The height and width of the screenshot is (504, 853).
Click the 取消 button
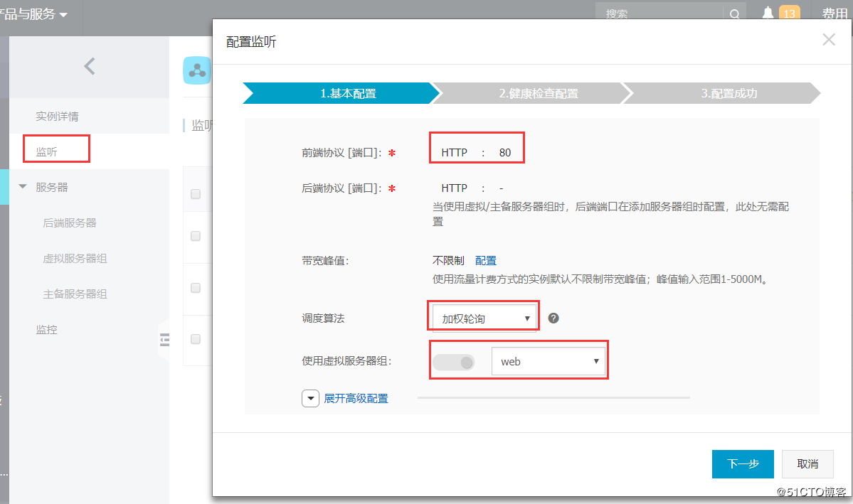click(x=807, y=463)
